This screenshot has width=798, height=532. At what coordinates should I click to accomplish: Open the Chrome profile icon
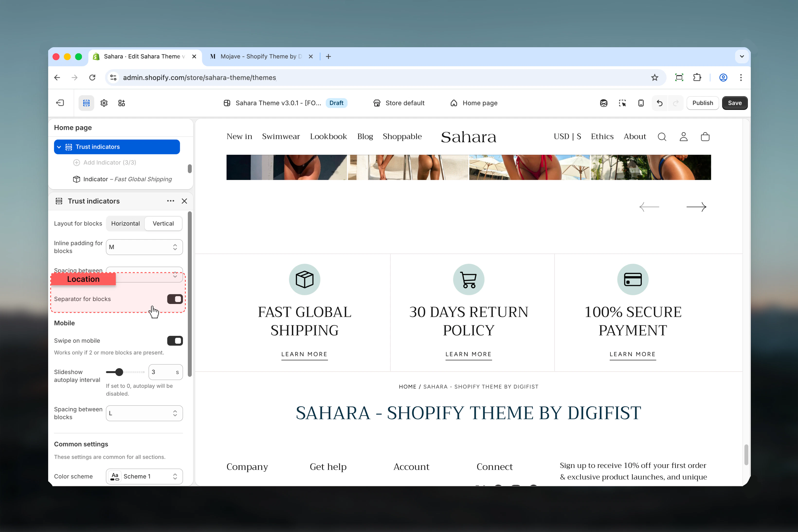tap(723, 78)
